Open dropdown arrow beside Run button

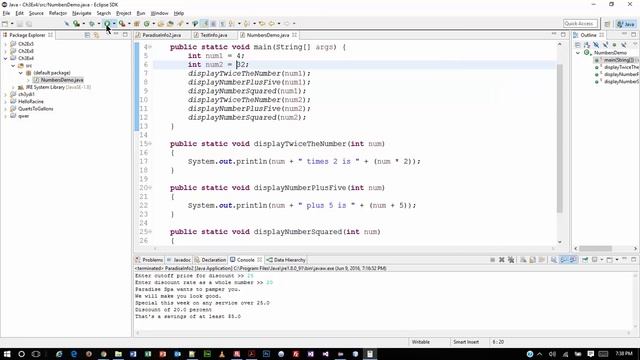tap(114, 24)
